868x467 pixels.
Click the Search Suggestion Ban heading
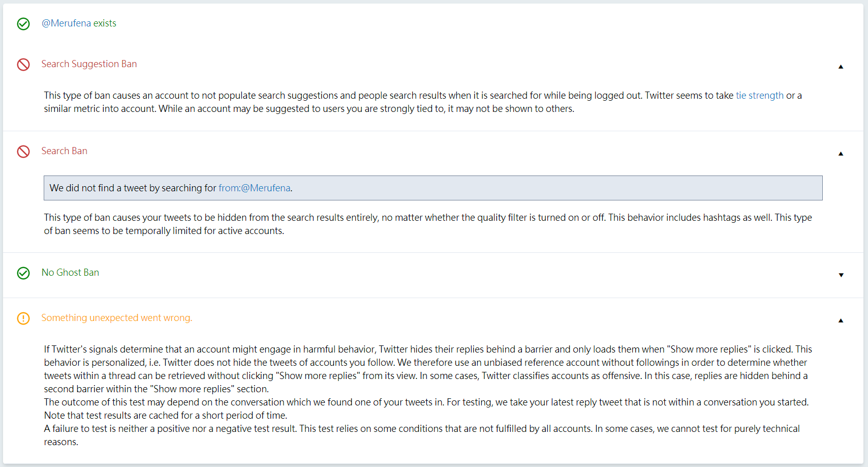coord(89,64)
